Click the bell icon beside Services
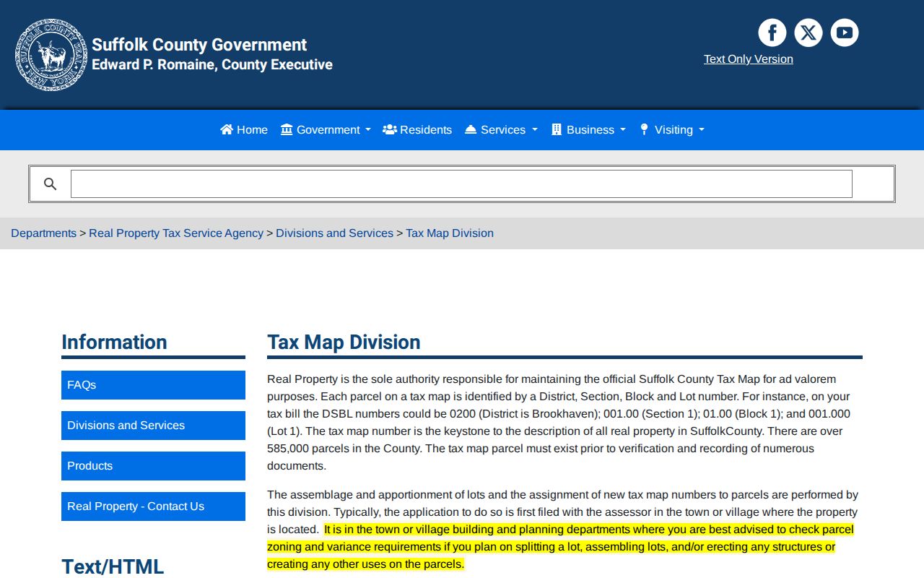The height and width of the screenshot is (578, 924). pyautogui.click(x=471, y=129)
